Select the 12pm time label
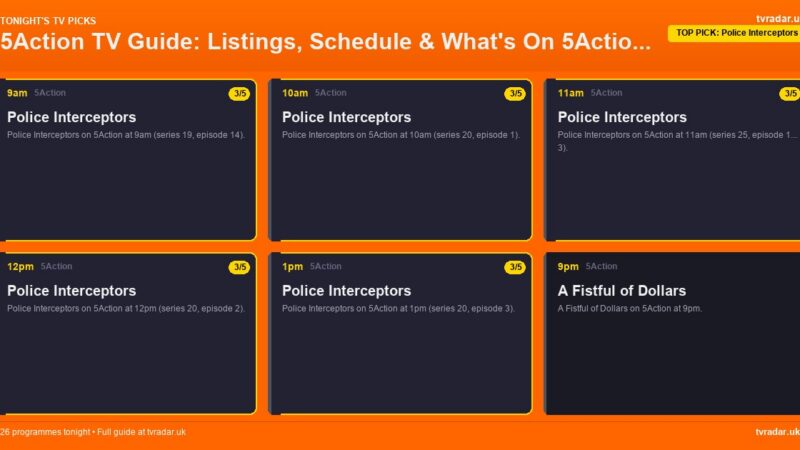This screenshot has height=450, width=800. pyautogui.click(x=20, y=266)
